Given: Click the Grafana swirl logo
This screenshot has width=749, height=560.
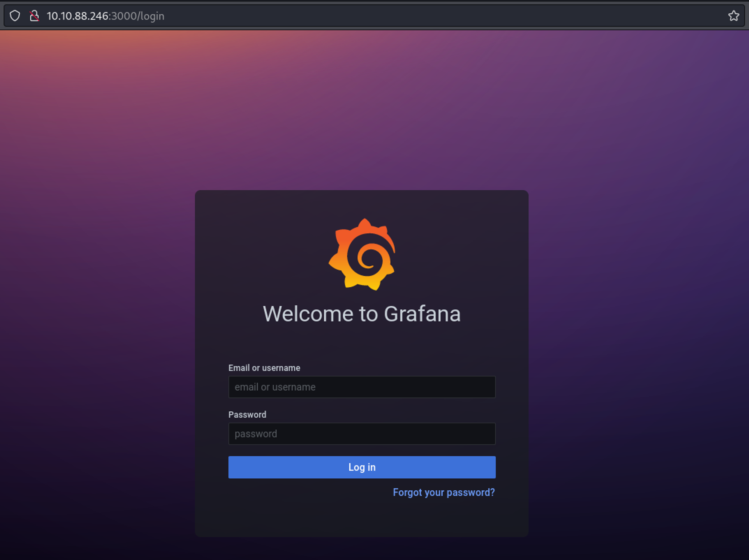Looking at the screenshot, I should click(362, 254).
